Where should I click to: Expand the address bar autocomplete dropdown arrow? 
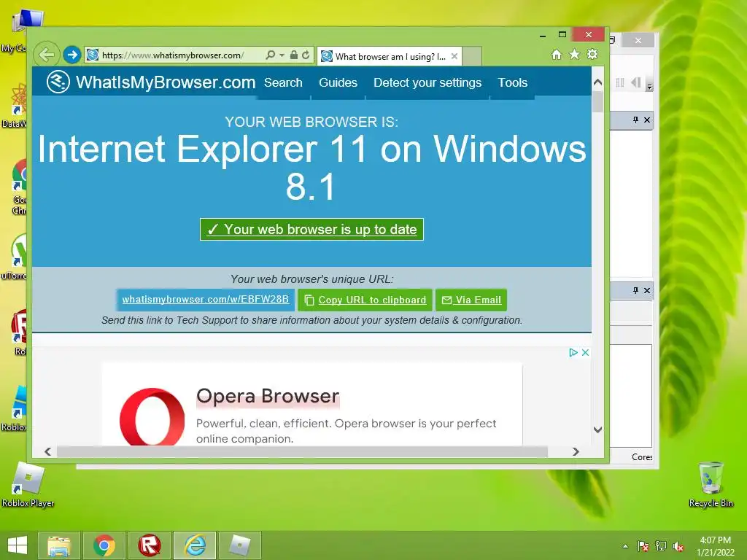[x=282, y=55]
